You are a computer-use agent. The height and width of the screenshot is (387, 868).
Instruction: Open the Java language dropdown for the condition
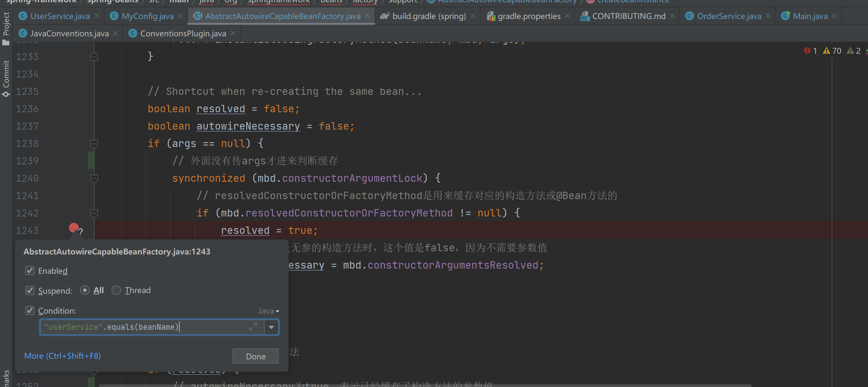click(268, 311)
